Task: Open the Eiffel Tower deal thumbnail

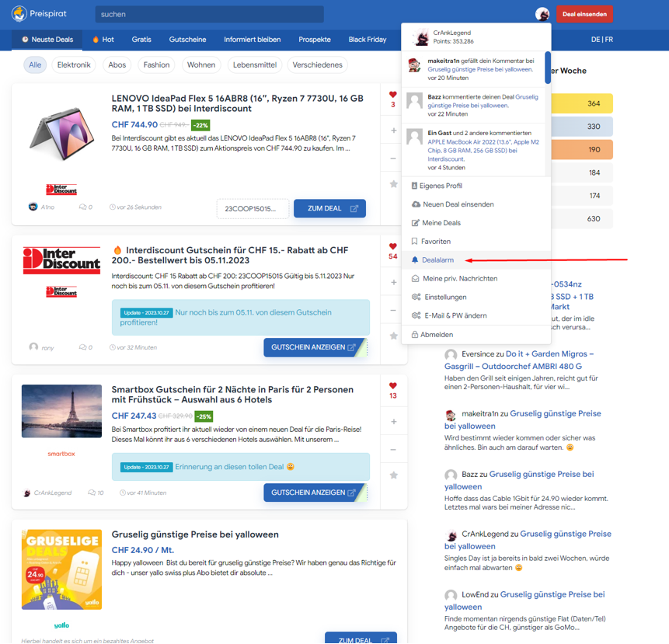Action: pyautogui.click(x=62, y=411)
